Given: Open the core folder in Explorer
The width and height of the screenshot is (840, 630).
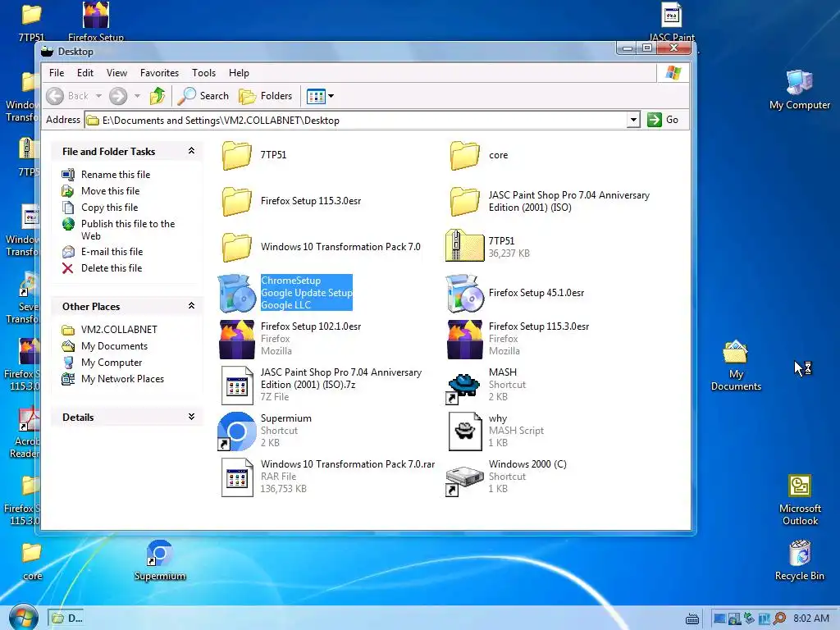Looking at the screenshot, I should click(464, 155).
